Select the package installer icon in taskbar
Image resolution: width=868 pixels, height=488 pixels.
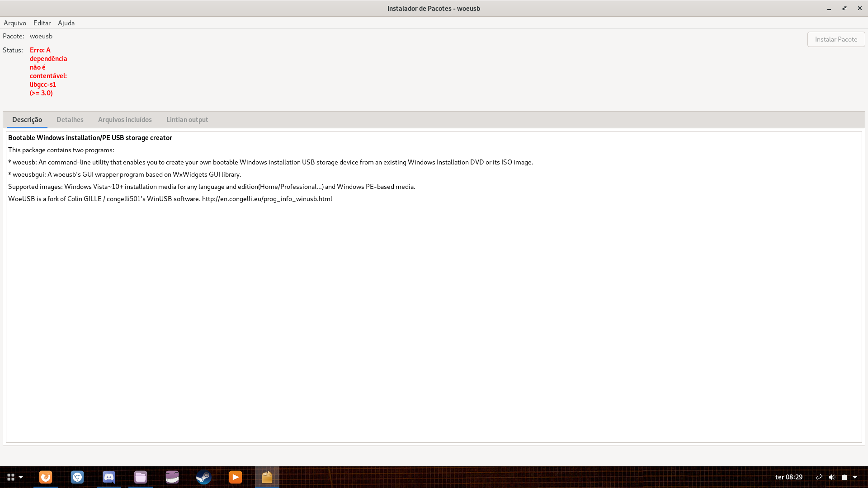[x=267, y=477]
